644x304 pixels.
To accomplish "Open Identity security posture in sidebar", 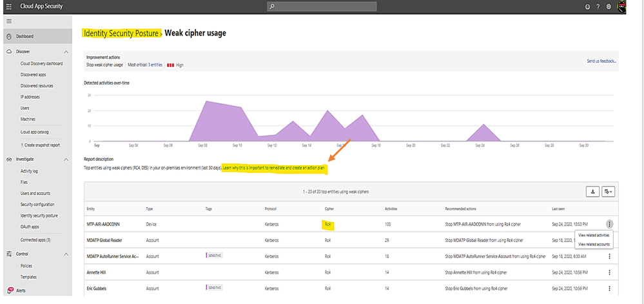I will pyautogui.click(x=39, y=216).
